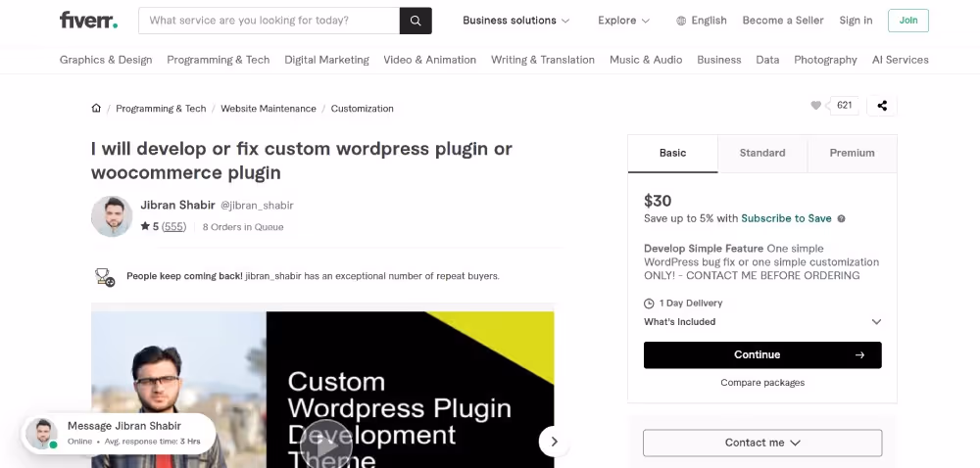Click the Fiverr logo
This screenshot has width=980, height=468.
click(x=89, y=20)
